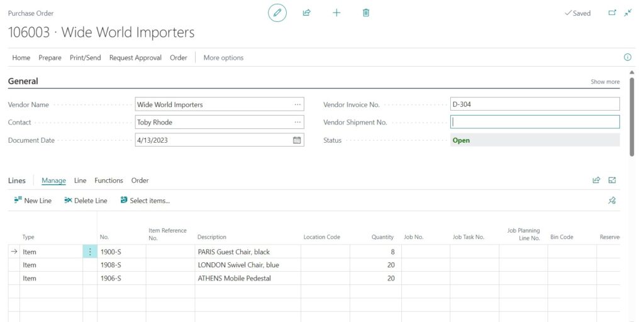Click the Share icon in the Lines section
The height and width of the screenshot is (322, 644).
(596, 180)
